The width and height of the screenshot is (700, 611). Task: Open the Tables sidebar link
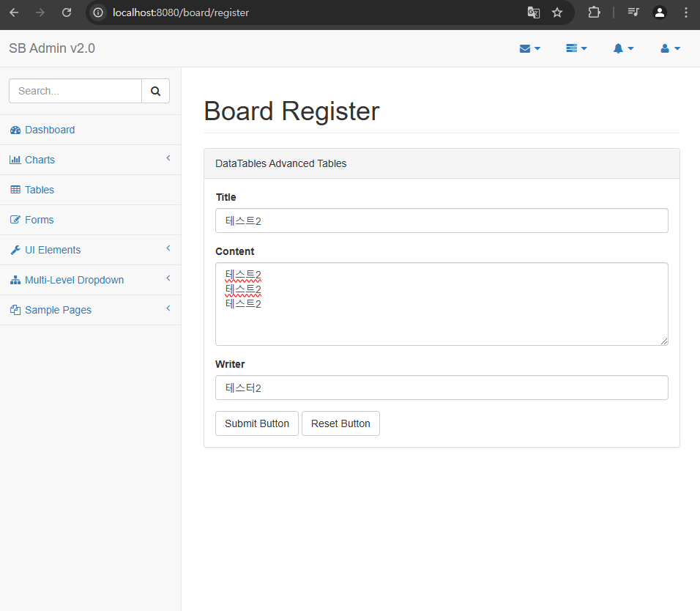[x=91, y=190]
